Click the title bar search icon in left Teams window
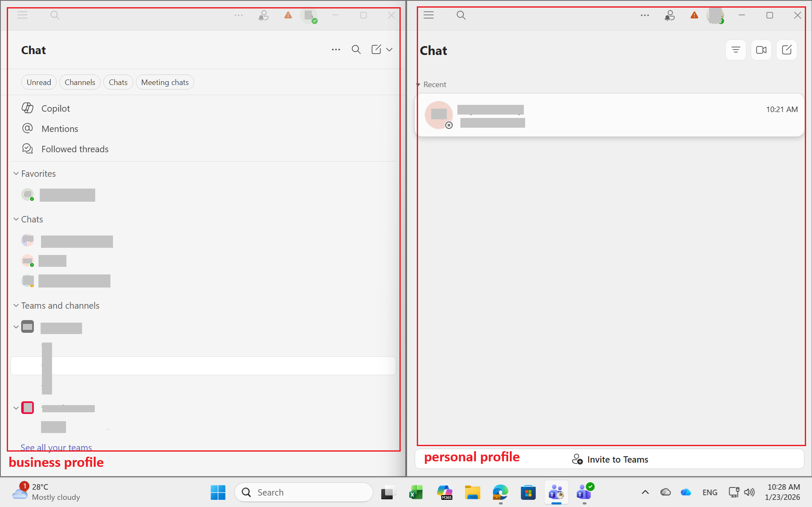Viewport: 812px width, 507px height. [55, 15]
